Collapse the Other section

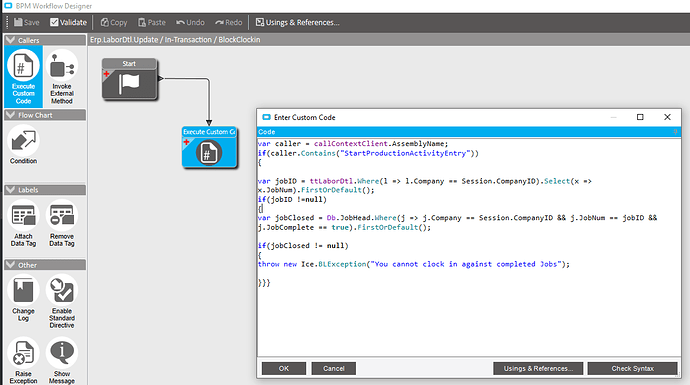tap(11, 265)
